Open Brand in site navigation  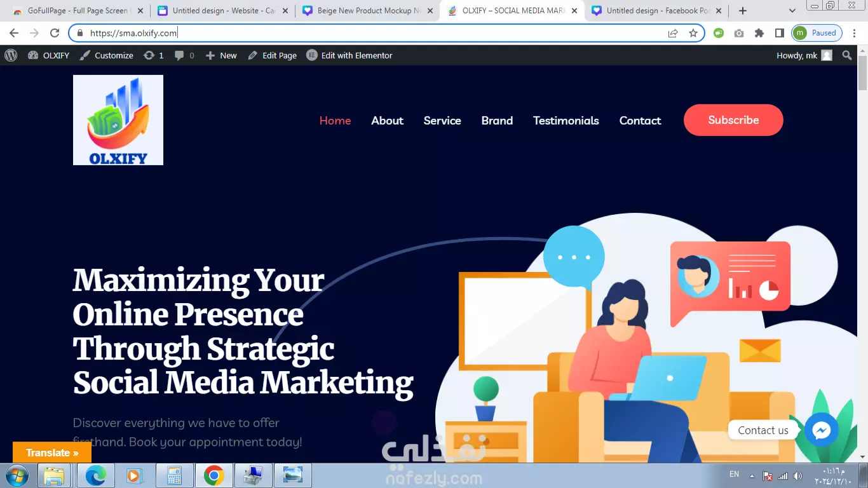pos(497,120)
